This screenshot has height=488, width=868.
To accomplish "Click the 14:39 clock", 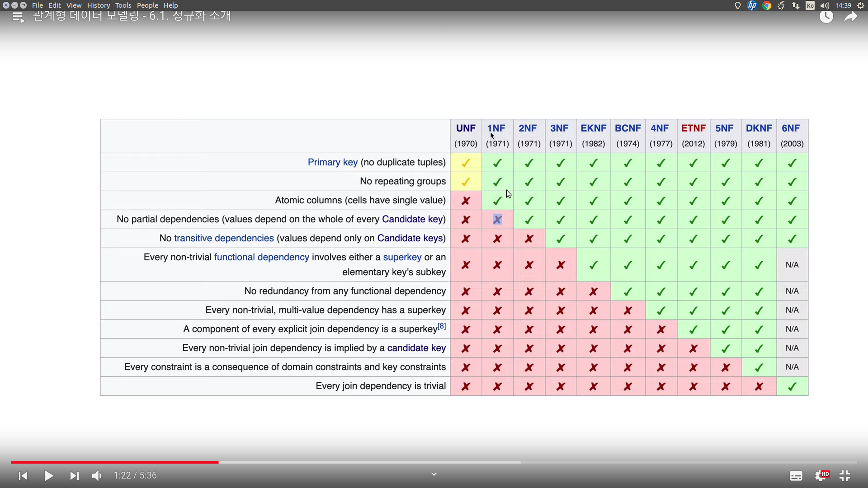I will point(843,5).
